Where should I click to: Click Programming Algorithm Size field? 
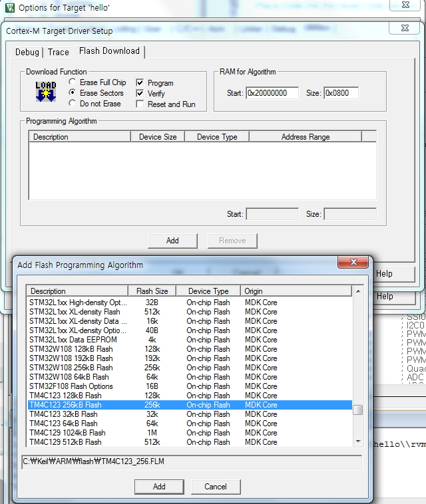pyautogui.click(x=350, y=214)
